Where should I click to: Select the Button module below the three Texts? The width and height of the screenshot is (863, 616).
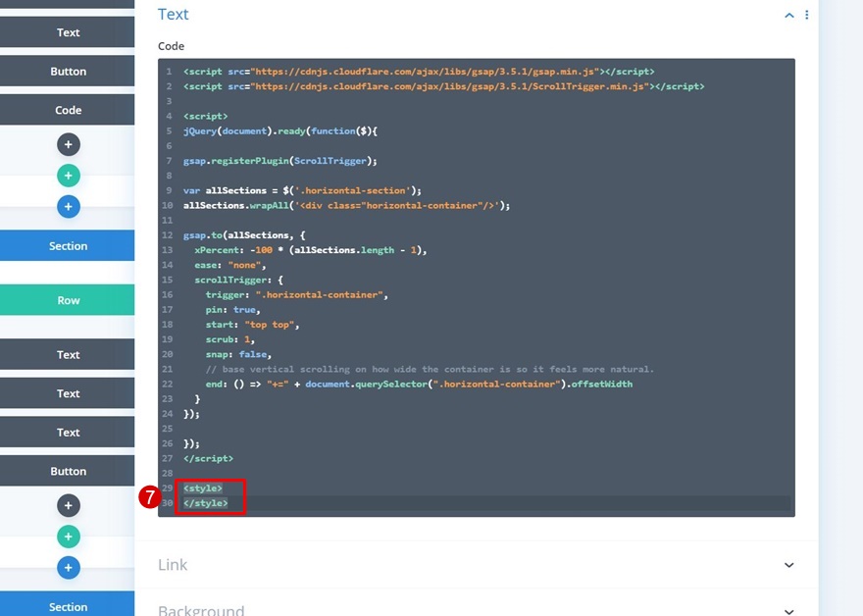[x=67, y=471]
